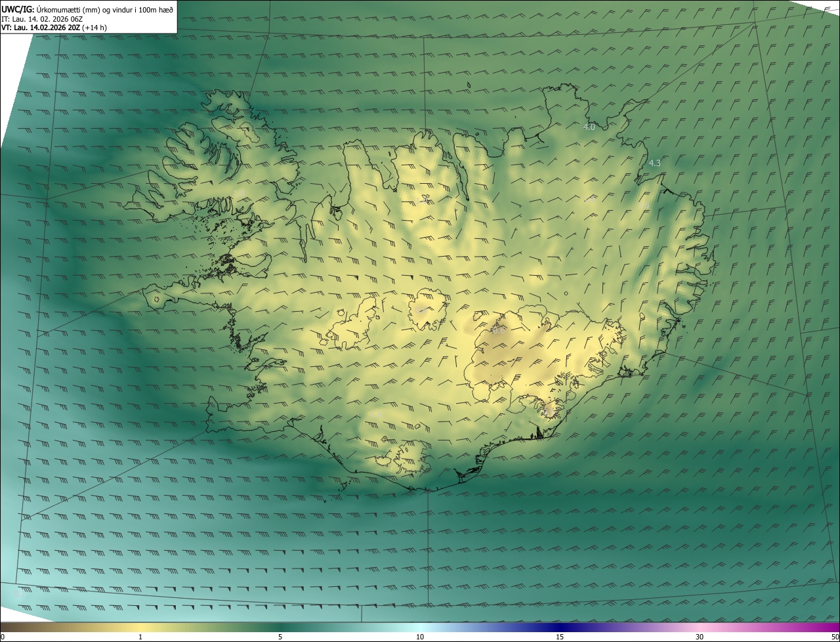This screenshot has height=642, width=840.
Task: Pick the dark navy color above 15
Action: (560, 627)
